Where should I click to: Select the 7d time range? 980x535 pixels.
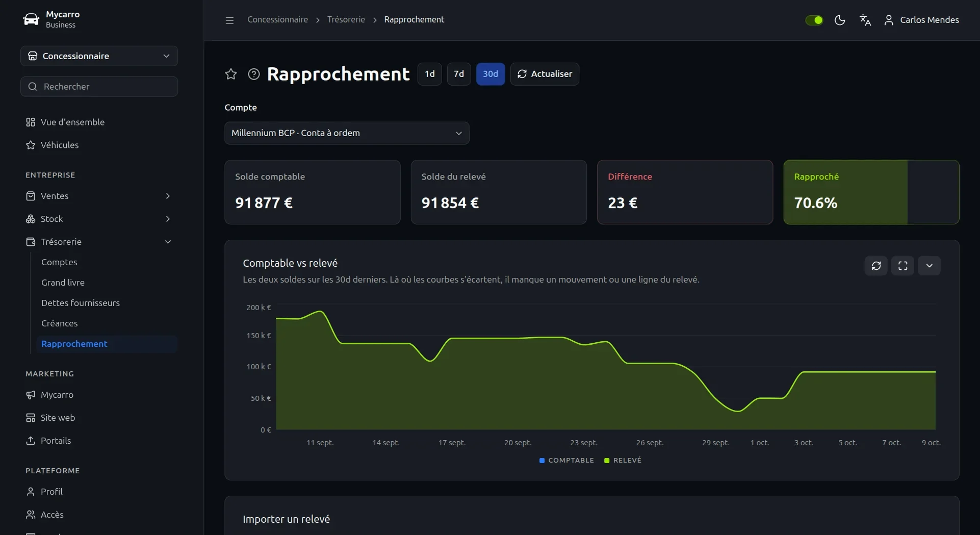click(x=459, y=74)
